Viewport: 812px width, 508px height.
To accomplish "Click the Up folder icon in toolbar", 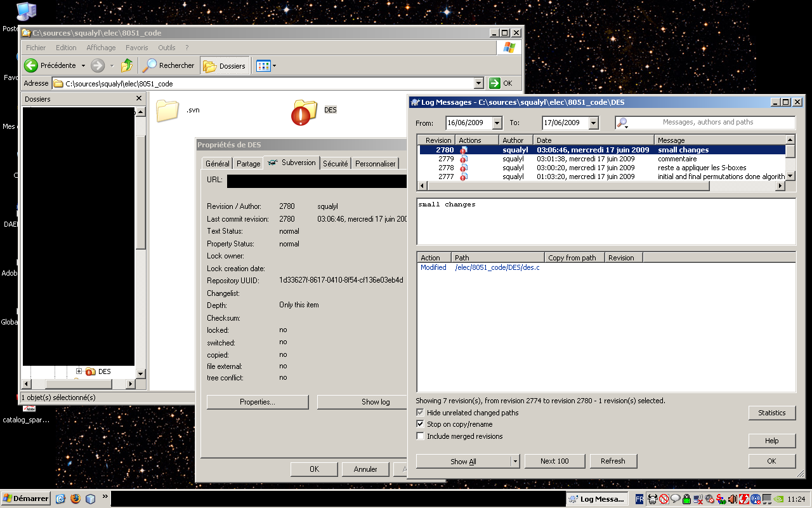I will (x=127, y=65).
